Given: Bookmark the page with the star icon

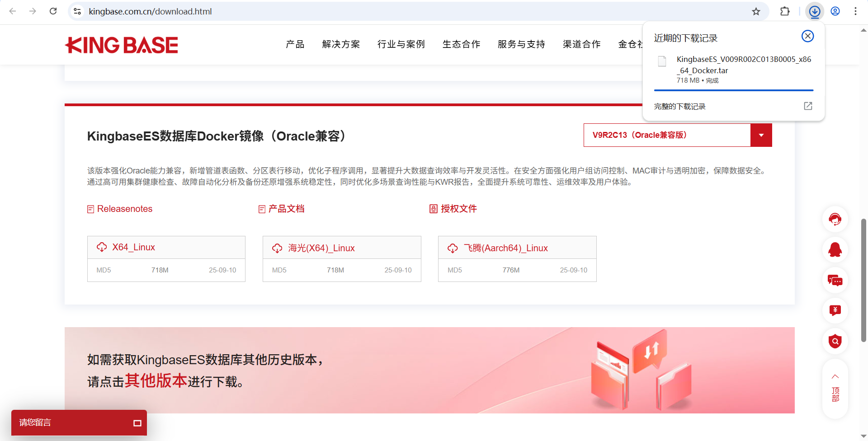Looking at the screenshot, I should click(x=756, y=11).
